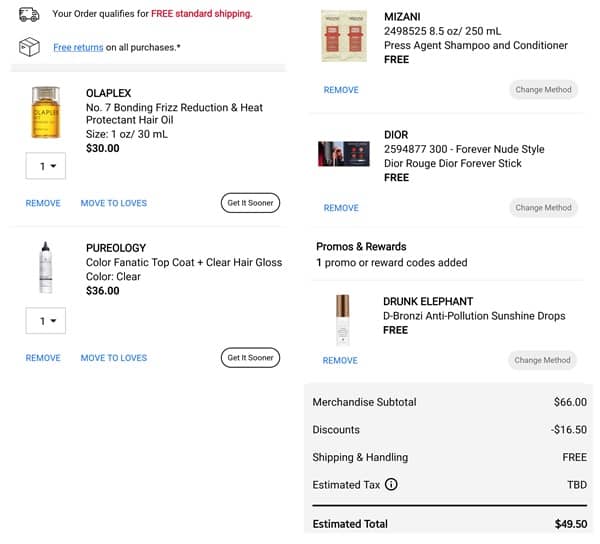Move Pureology hair gloss to Loves
The height and width of the screenshot is (544, 600).
click(113, 358)
